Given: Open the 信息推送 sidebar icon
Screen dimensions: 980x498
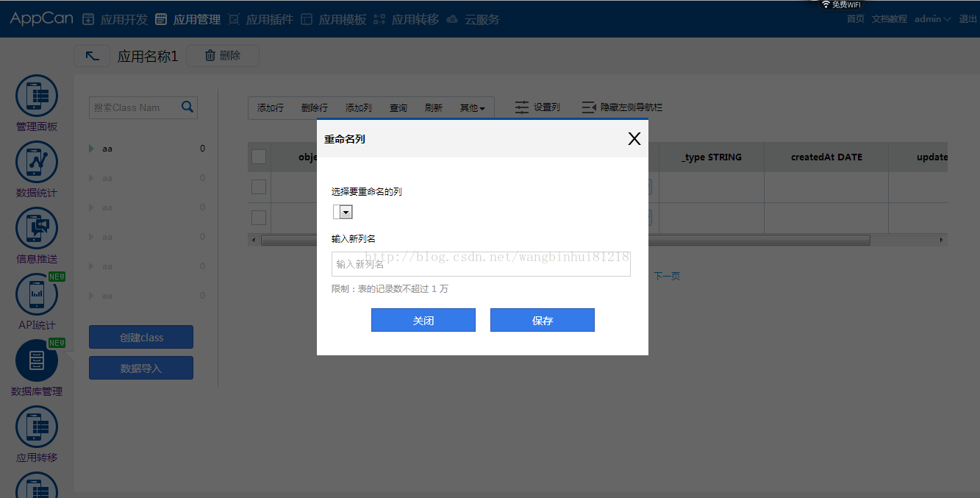Looking at the screenshot, I should [x=37, y=228].
